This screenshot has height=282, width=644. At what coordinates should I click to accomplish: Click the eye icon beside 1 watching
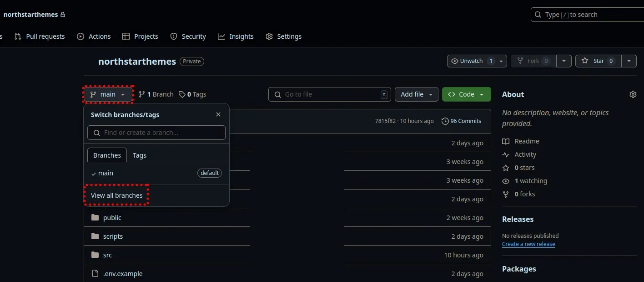click(506, 181)
